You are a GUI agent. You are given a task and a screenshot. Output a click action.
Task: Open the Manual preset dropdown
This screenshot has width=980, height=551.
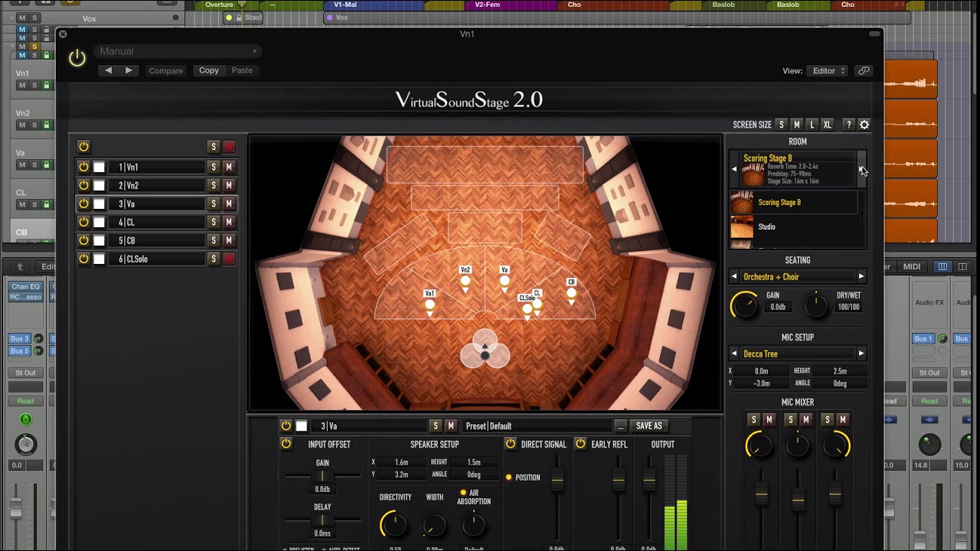(178, 51)
